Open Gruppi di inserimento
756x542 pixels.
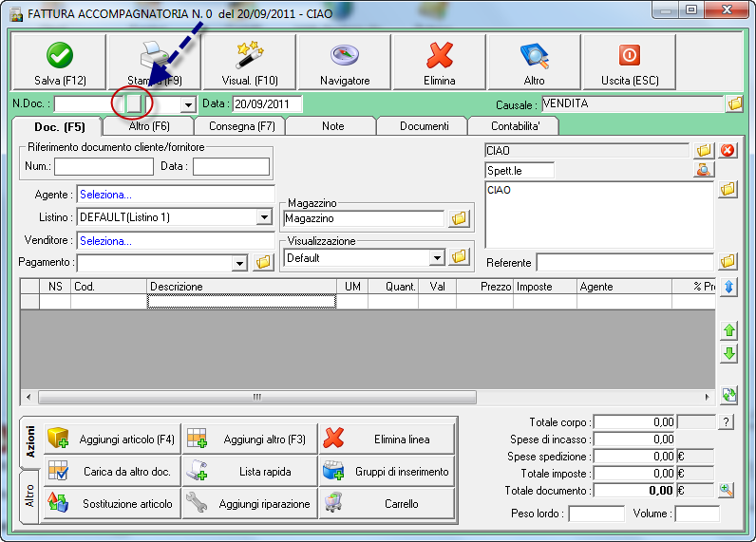(387, 471)
